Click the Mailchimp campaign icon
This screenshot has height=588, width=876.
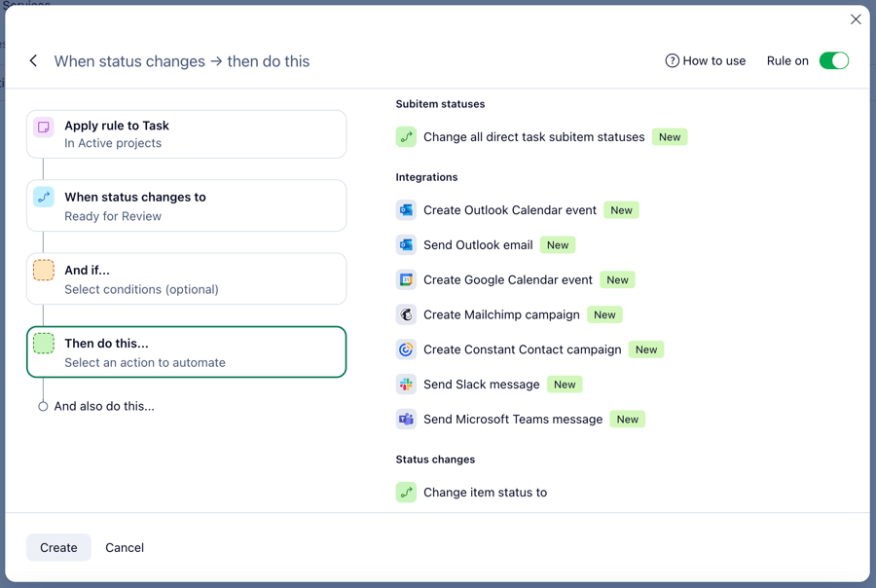tap(406, 315)
